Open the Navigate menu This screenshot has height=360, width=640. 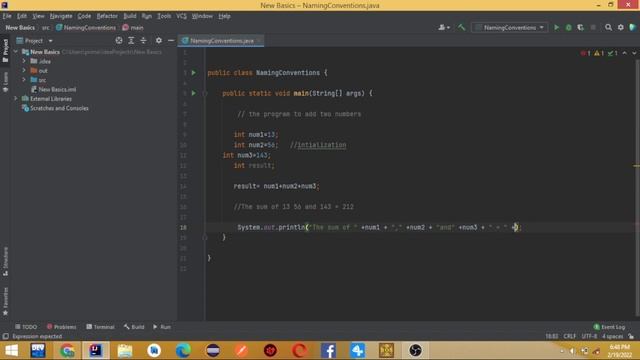click(61, 16)
